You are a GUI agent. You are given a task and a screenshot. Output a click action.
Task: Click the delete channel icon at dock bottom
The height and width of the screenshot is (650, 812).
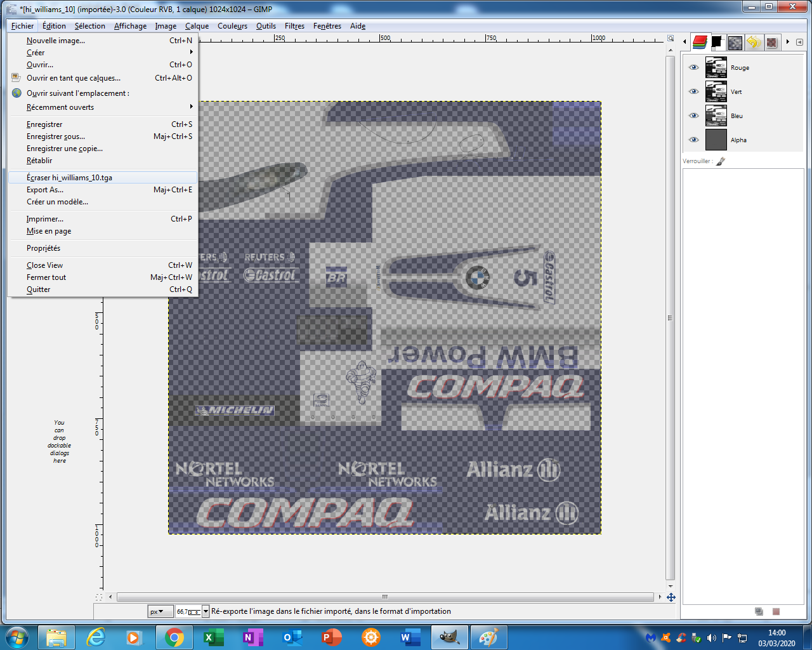click(x=776, y=611)
